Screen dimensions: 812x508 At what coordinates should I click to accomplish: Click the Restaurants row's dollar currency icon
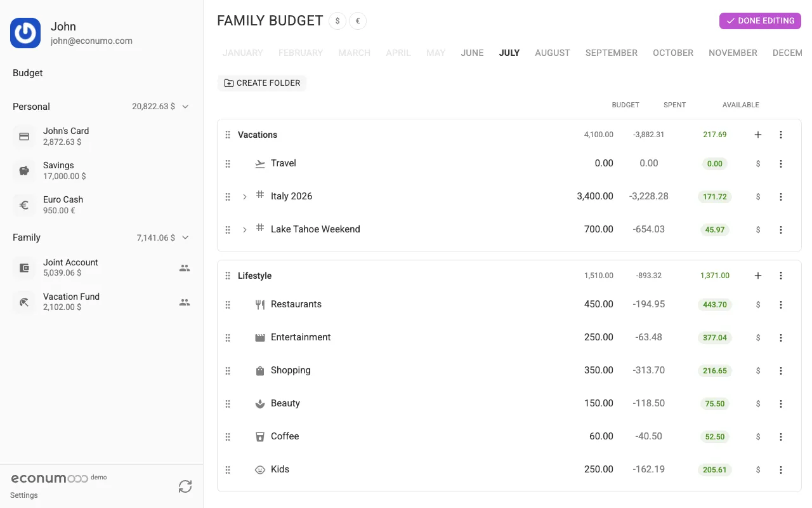(758, 305)
